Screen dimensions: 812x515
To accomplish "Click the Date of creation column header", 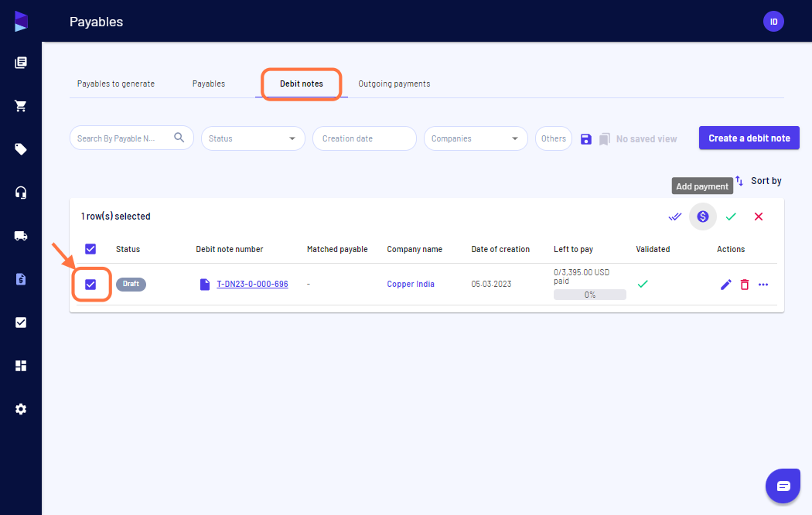I will click(500, 249).
